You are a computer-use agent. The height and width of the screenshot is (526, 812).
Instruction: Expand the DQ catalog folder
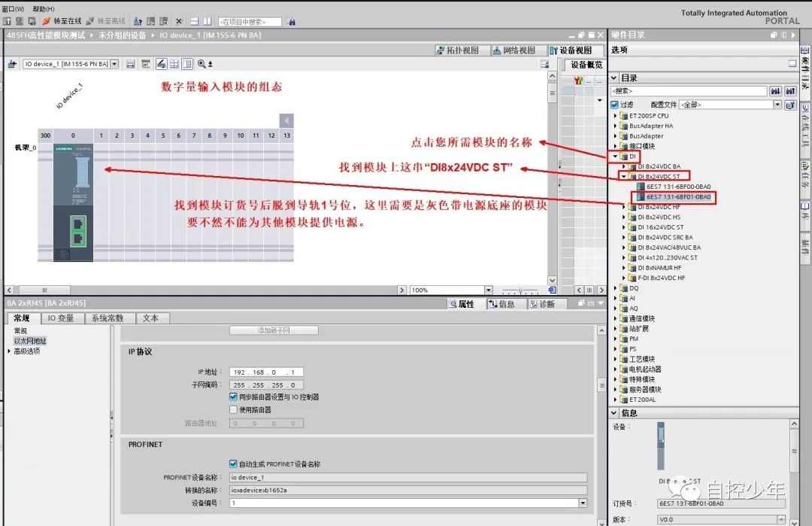click(615, 288)
